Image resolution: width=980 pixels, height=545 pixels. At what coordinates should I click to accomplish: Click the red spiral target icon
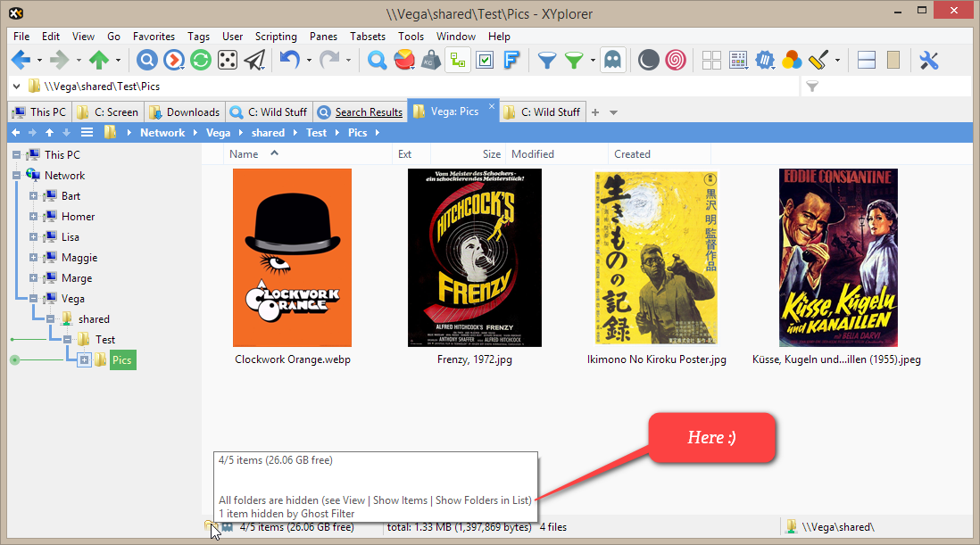click(676, 61)
